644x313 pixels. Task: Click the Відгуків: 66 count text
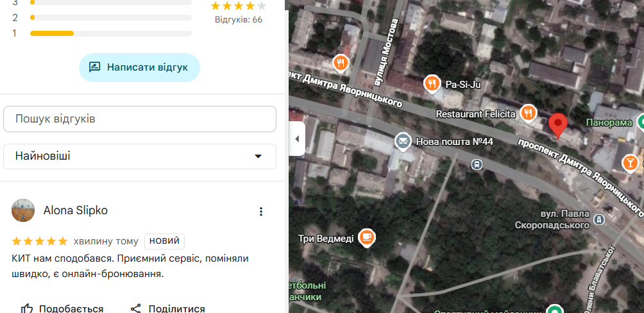click(x=239, y=20)
